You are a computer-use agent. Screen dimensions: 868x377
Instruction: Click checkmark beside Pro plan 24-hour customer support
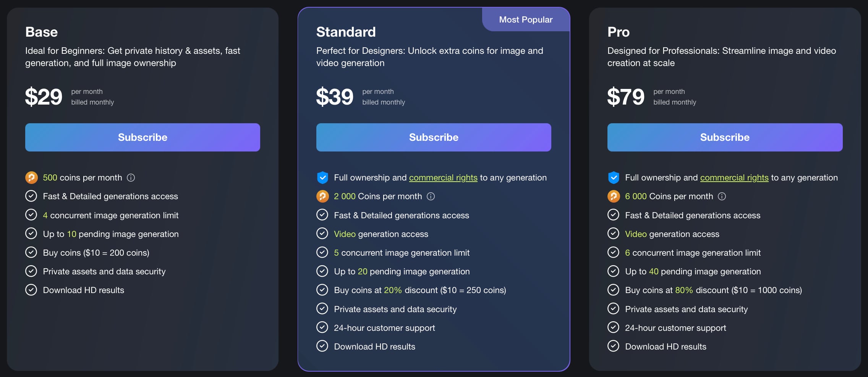(613, 327)
